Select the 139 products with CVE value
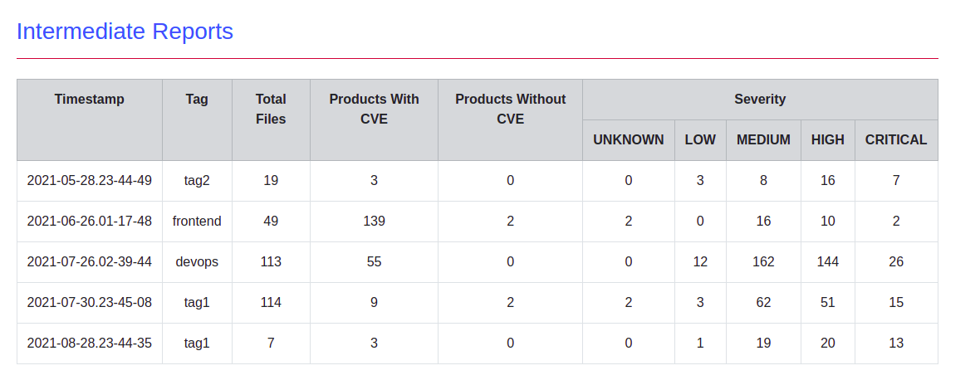 coord(374,222)
